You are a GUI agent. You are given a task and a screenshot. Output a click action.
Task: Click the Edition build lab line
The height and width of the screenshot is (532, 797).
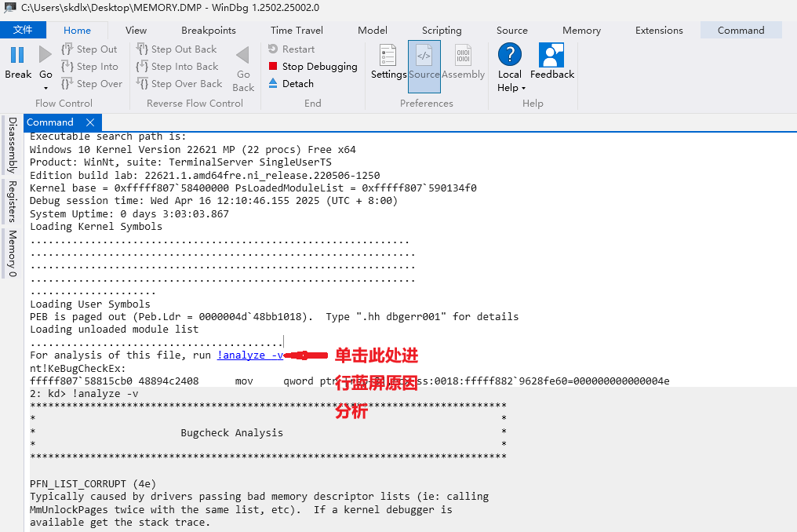[205, 175]
